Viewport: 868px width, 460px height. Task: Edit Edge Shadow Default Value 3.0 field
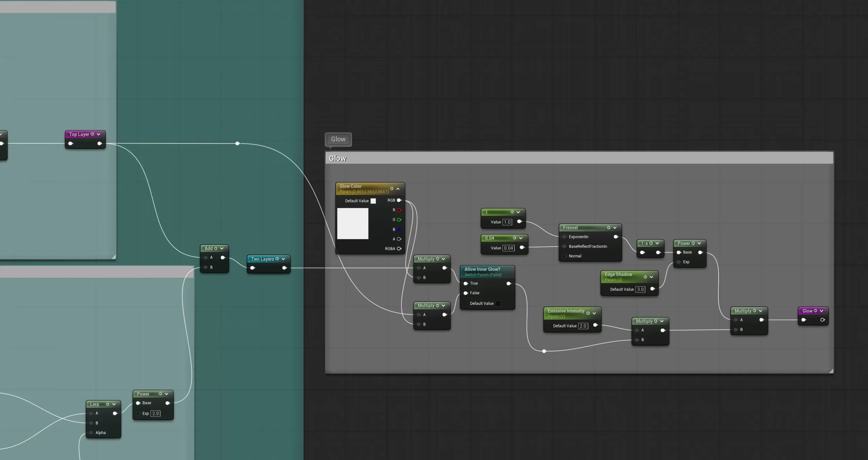click(640, 289)
